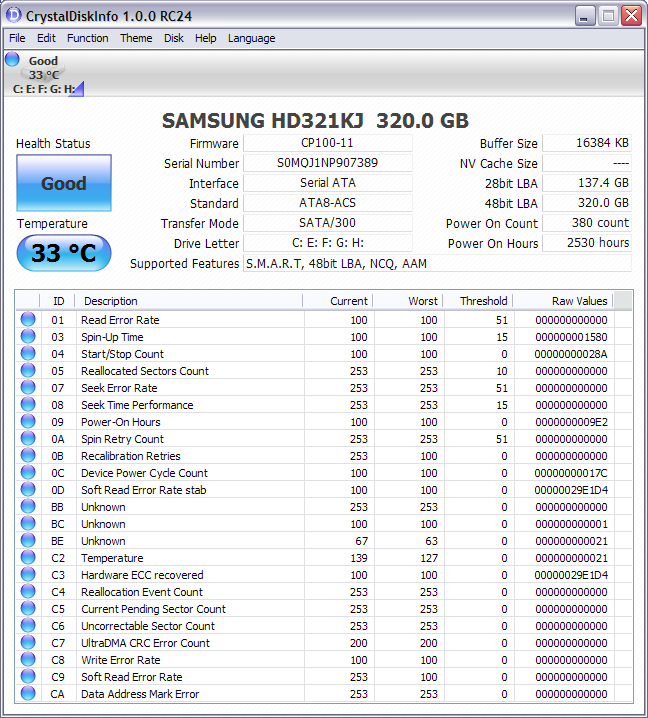Click the blue status orb beside Good in the drive bar
Screen dimensions: 648x718
point(12,59)
